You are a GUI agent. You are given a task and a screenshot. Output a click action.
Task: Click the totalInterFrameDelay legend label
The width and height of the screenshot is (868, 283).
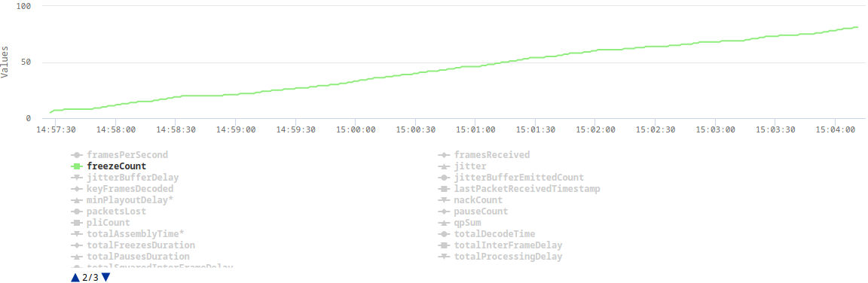point(508,245)
